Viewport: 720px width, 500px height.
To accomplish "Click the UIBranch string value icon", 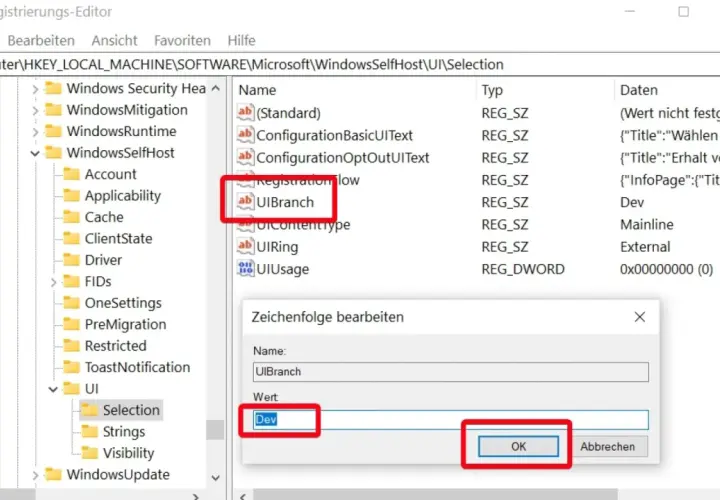I will (245, 202).
